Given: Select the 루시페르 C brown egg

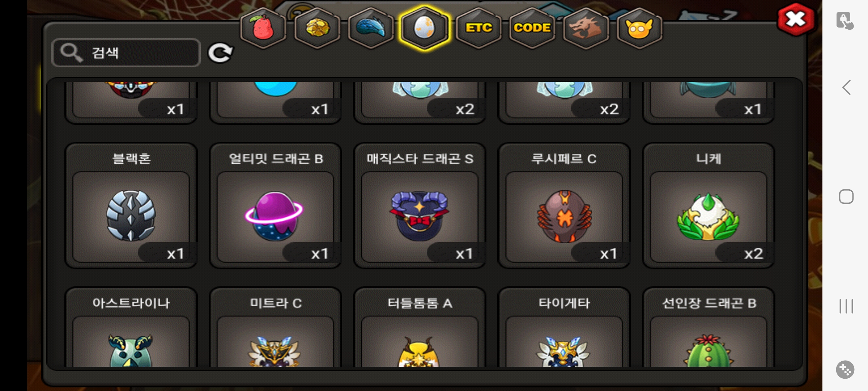Looking at the screenshot, I should [564, 206].
